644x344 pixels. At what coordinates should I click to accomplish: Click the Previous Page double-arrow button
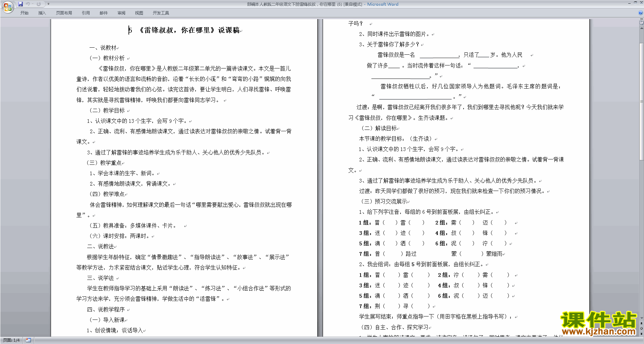pos(642,323)
